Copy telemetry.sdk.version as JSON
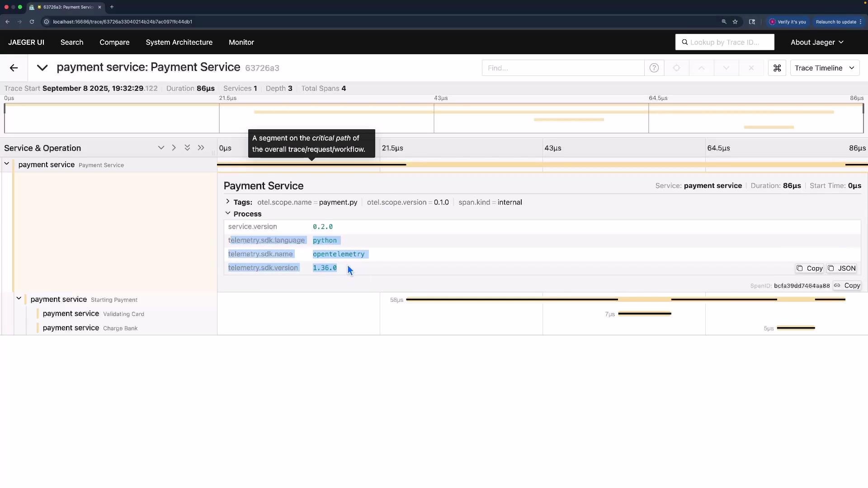Screen dimensions: 868x488 coord(842,268)
